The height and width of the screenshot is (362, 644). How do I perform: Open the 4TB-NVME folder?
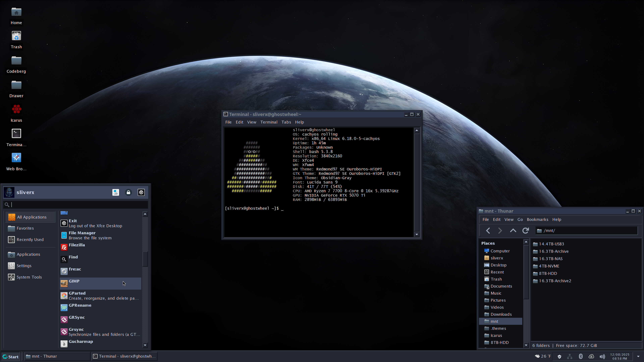[549, 266]
